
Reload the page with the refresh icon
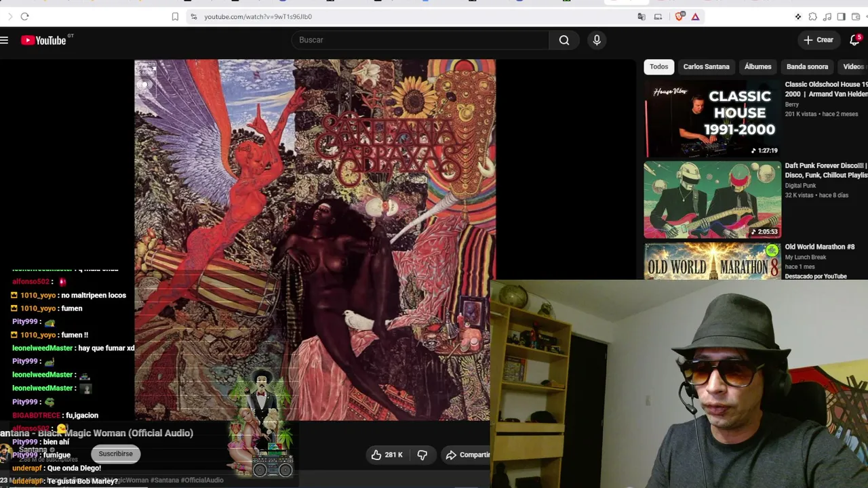point(24,16)
